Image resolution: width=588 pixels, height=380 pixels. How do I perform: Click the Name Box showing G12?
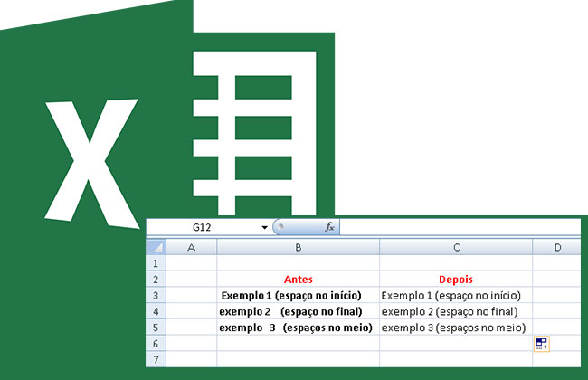203,227
